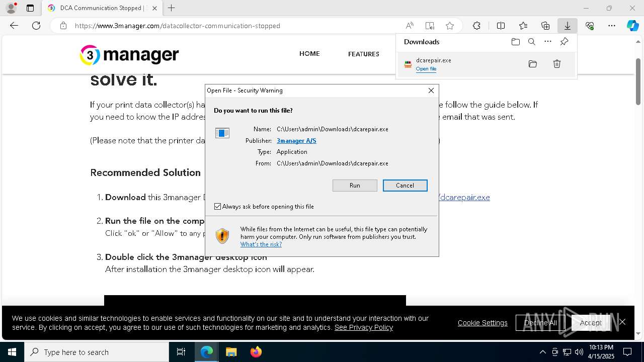The image size is (644, 362).
Task: Click the Read aloud icon
Action: pyautogui.click(x=410, y=26)
